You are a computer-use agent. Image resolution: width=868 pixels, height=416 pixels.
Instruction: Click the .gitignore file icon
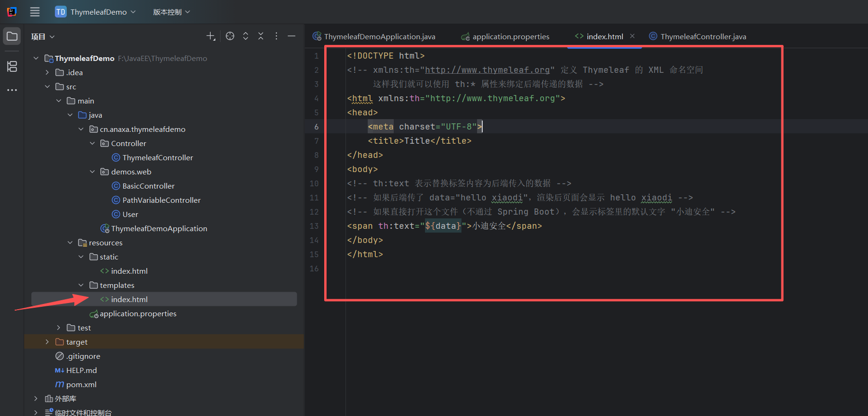[x=60, y=356]
